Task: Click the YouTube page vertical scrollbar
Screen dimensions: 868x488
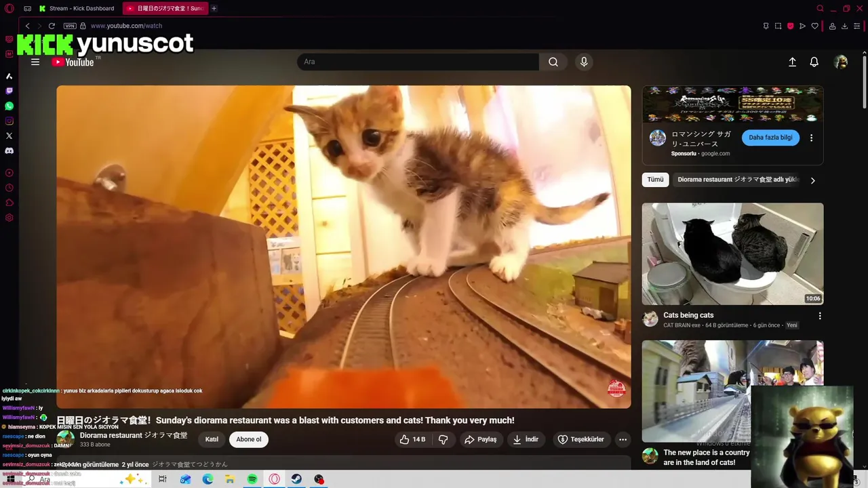Action: tap(865, 81)
